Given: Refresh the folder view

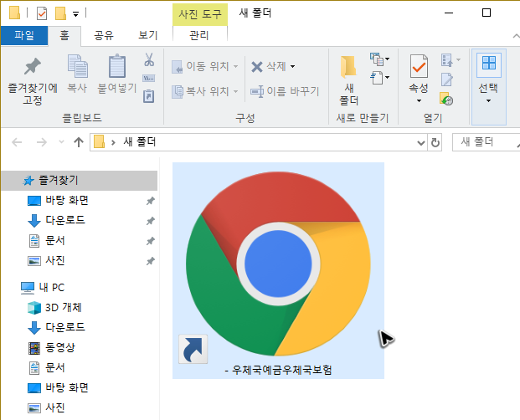Looking at the screenshot, I should point(435,143).
